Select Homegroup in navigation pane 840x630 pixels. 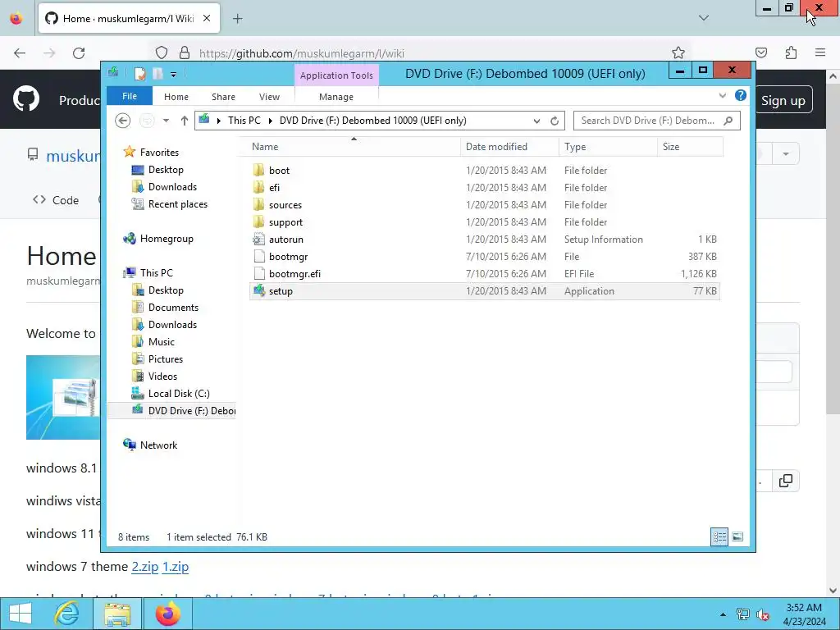tap(167, 239)
